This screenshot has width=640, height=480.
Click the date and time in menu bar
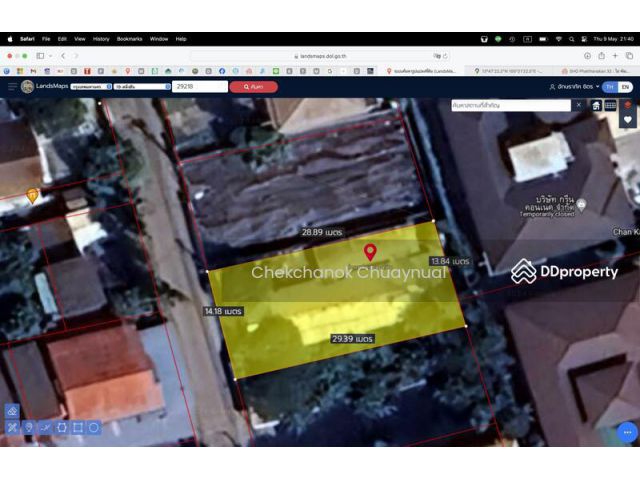pos(613,39)
